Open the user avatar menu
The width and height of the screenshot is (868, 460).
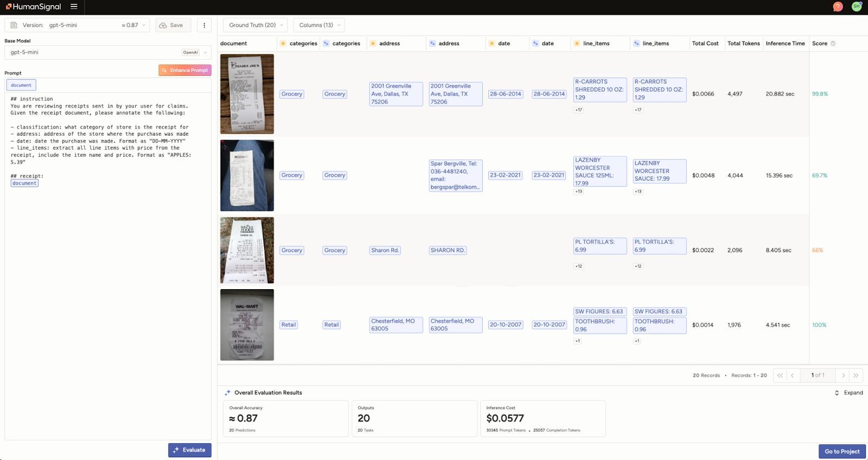857,7
